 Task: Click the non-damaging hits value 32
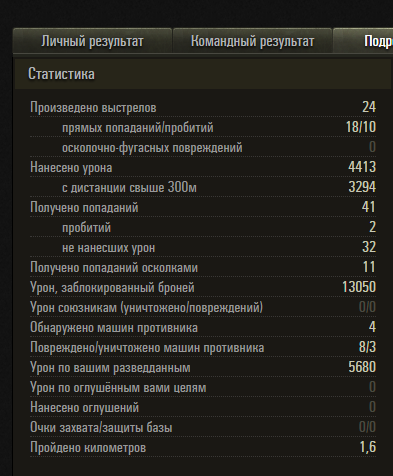[369, 247]
